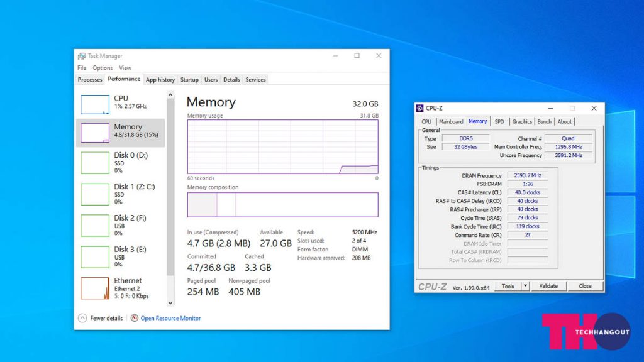
Task: Click the 79 clocks Cycle Time value
Action: (x=528, y=217)
